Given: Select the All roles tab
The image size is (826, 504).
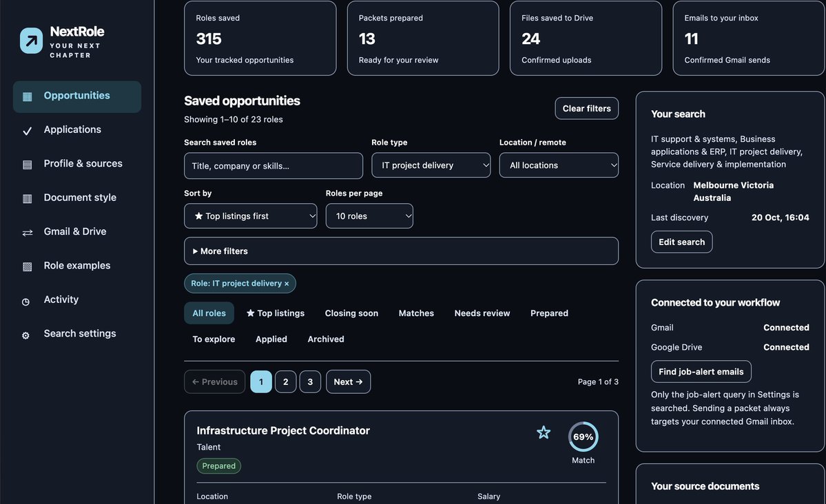Looking at the screenshot, I should (209, 313).
